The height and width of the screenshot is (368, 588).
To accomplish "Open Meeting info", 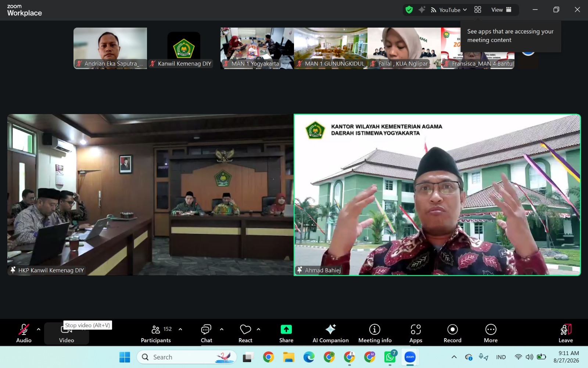I will (x=375, y=333).
